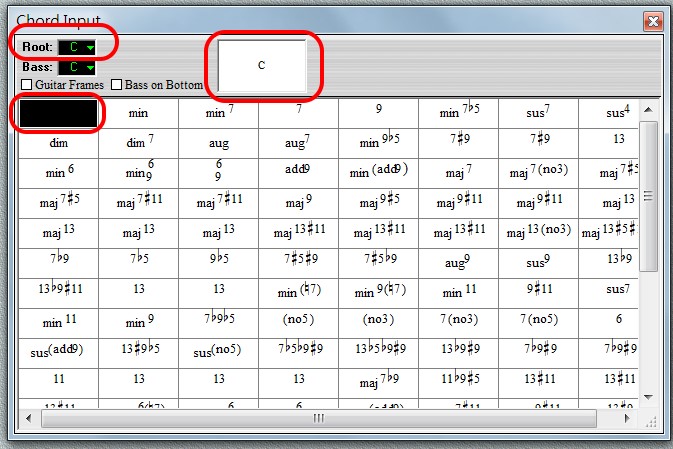Enable the Guitar Frames checkbox

coord(27,85)
